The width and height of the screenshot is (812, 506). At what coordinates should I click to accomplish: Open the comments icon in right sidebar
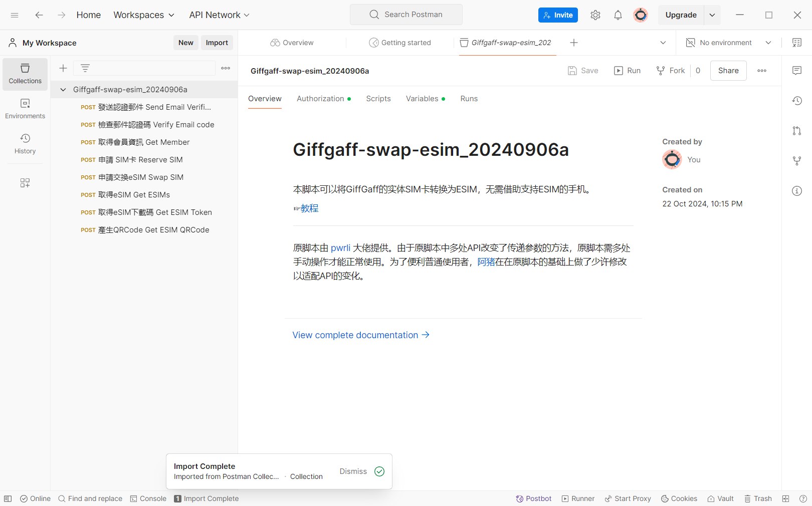[796, 71]
